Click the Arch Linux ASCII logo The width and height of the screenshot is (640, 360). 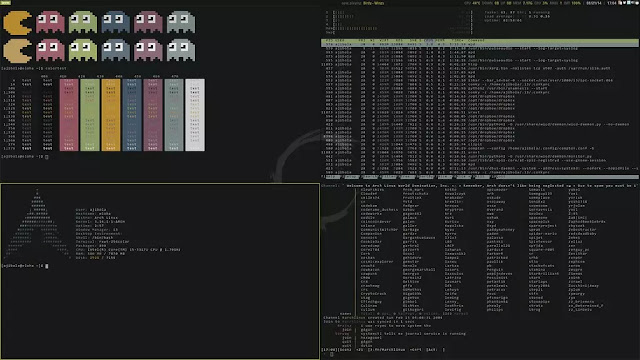tap(37, 225)
